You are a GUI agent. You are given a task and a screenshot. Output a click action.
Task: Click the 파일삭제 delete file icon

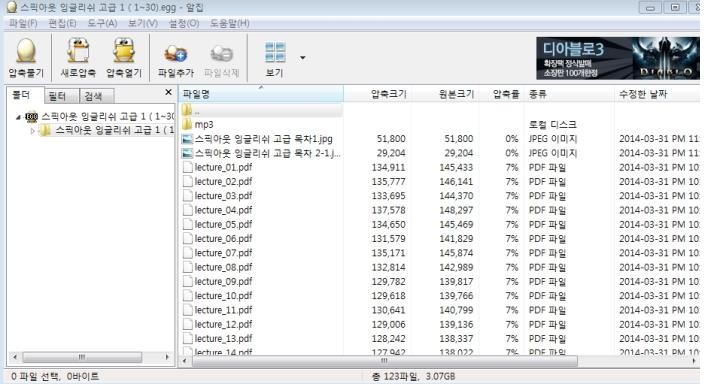tap(222, 54)
